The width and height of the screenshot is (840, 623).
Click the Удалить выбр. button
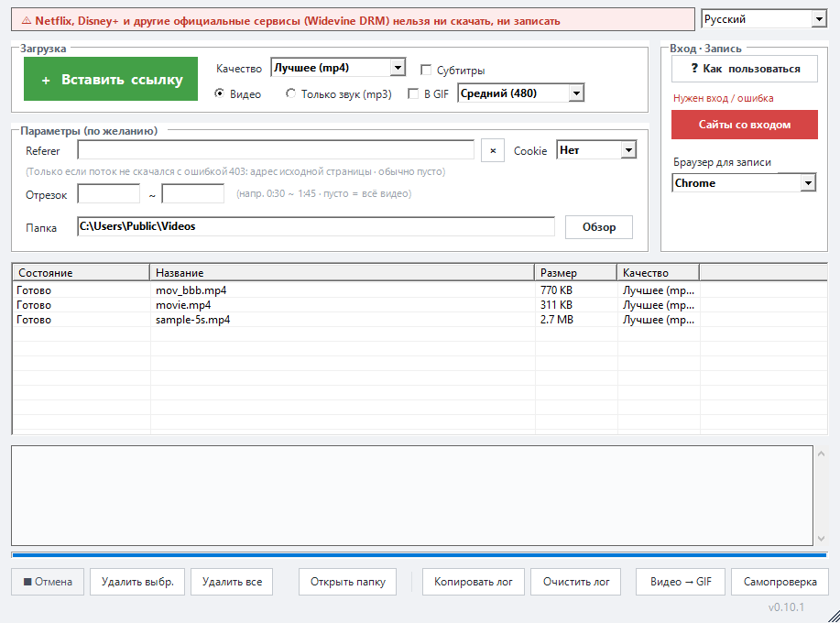click(x=137, y=582)
